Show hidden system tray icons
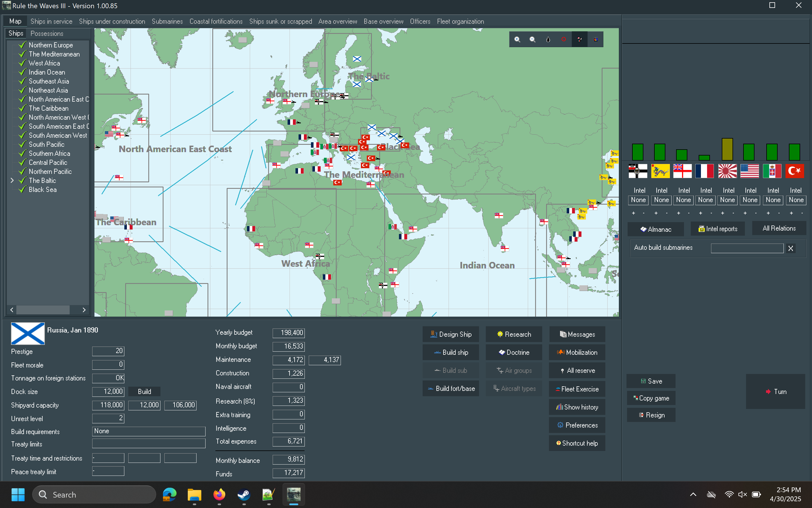The image size is (812, 508). coord(693,494)
